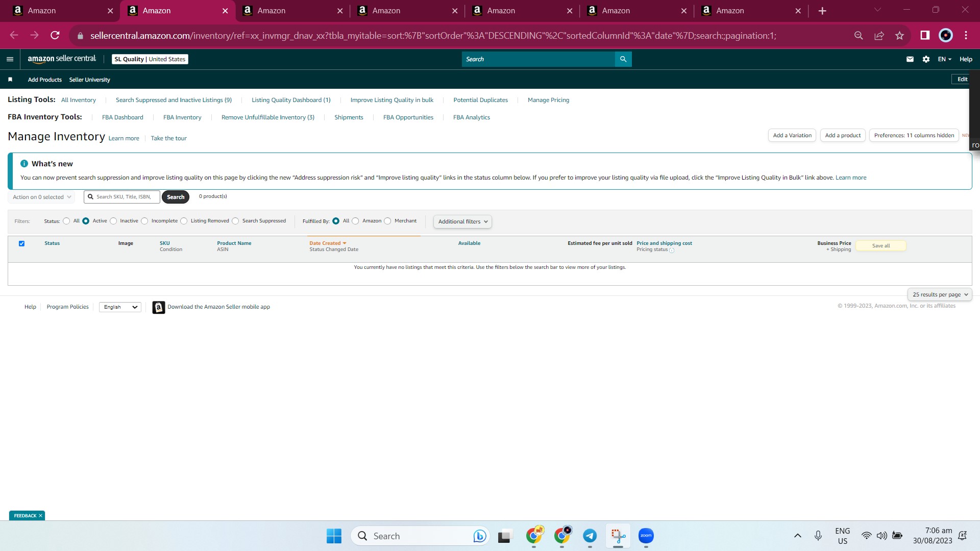Click the browser address bar URL
Viewport: 980px width, 551px height.
(x=433, y=36)
